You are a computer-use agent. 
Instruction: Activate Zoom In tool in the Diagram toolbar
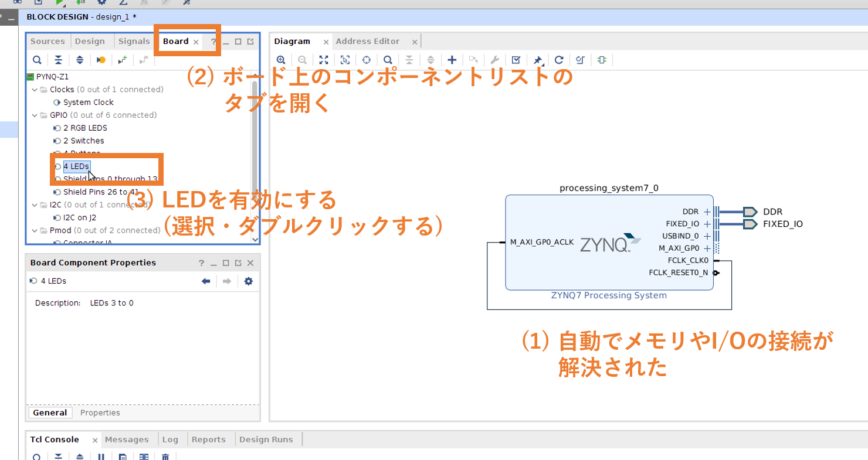point(282,59)
